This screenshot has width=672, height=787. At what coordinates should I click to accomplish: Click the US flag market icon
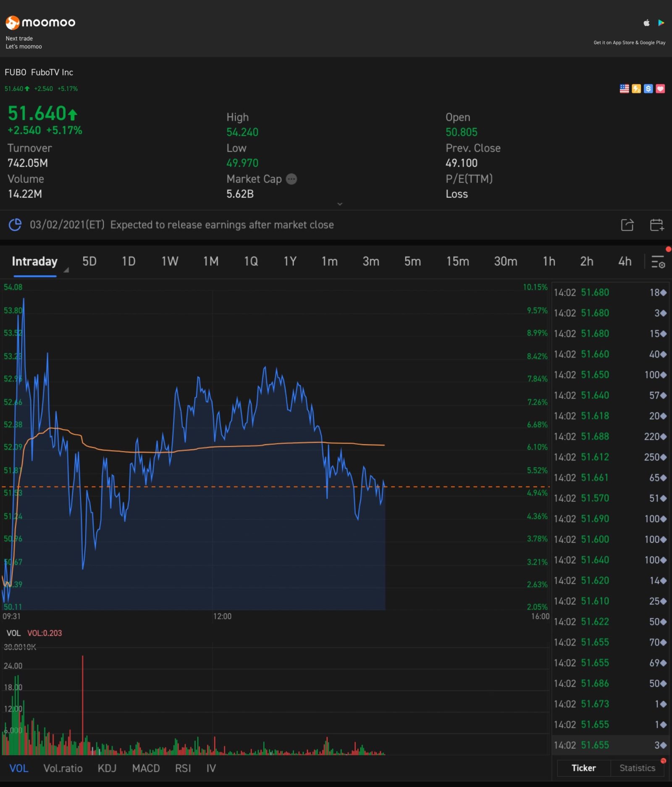625,89
